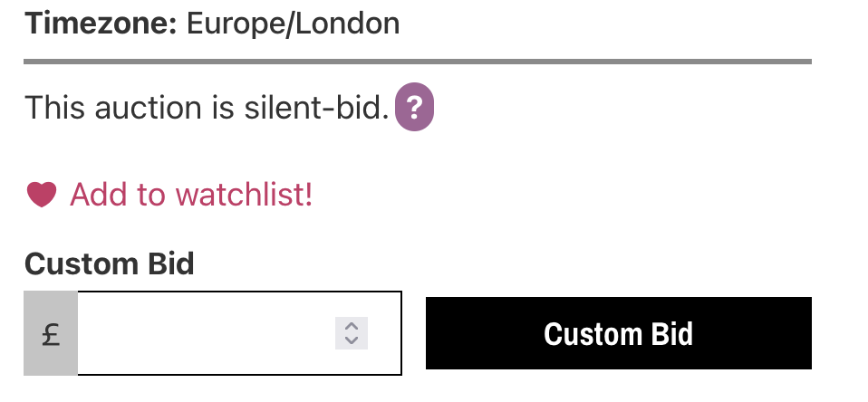Click the gray horizontal divider line
868x402 pixels.
coord(418,62)
